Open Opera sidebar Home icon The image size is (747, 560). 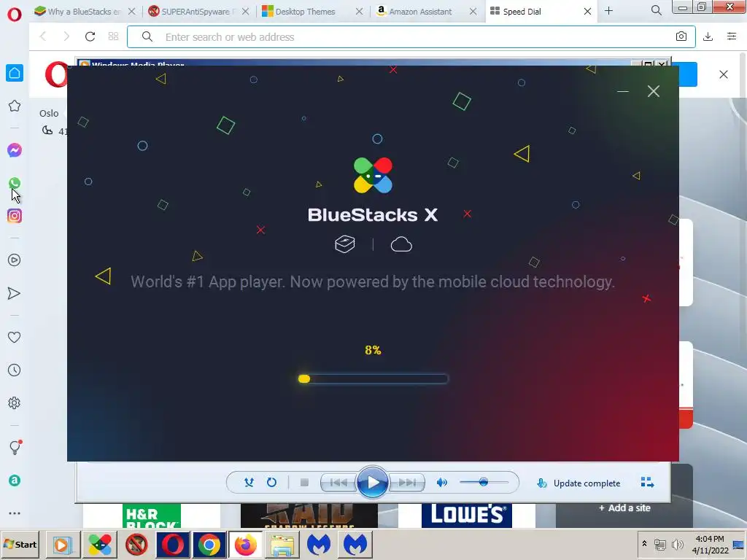click(x=15, y=73)
